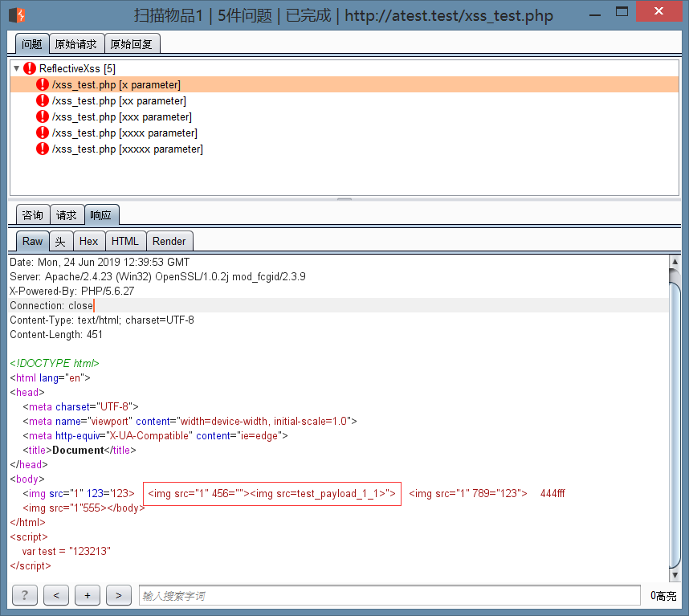
Task: Open the Render view tab
Action: click(169, 241)
